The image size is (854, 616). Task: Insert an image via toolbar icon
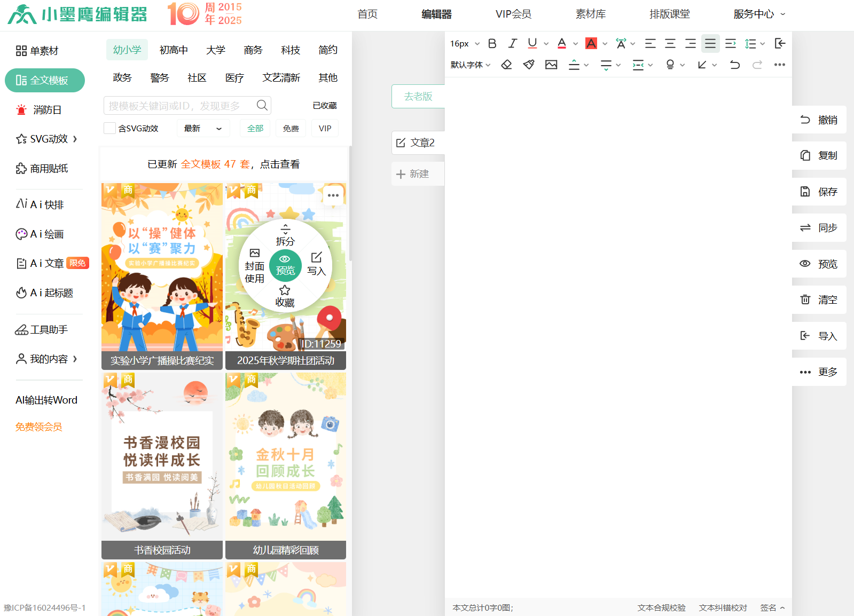(551, 65)
